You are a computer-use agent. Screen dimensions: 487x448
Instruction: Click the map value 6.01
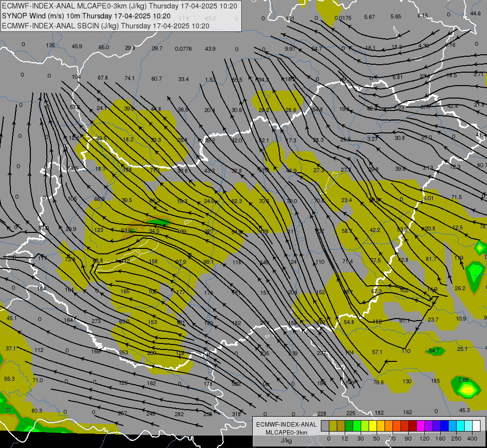(x=428, y=198)
